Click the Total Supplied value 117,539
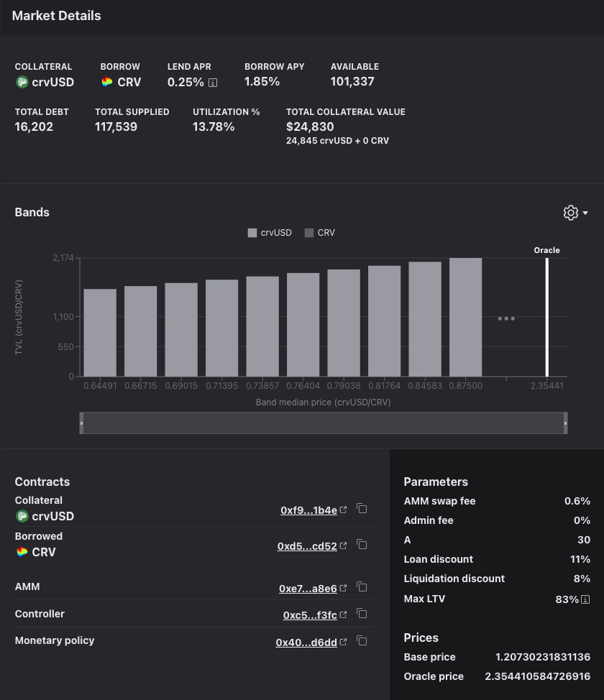This screenshot has height=700, width=604. pyautogui.click(x=116, y=126)
